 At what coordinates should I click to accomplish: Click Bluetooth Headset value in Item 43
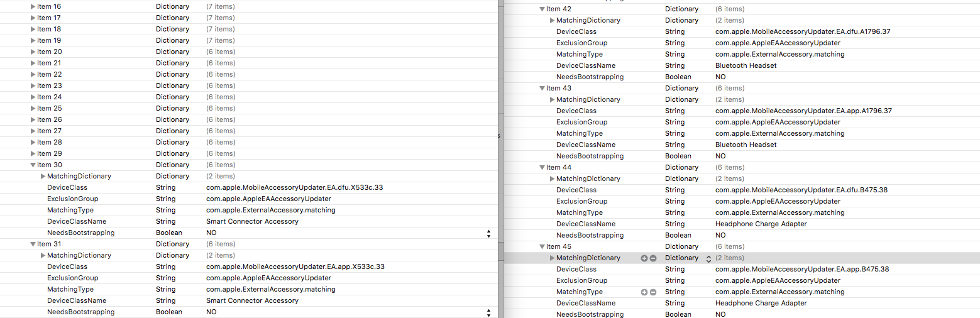(x=746, y=145)
